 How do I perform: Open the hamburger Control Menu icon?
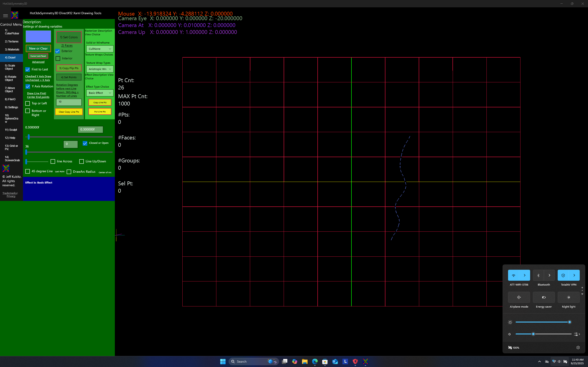pos(5,16)
